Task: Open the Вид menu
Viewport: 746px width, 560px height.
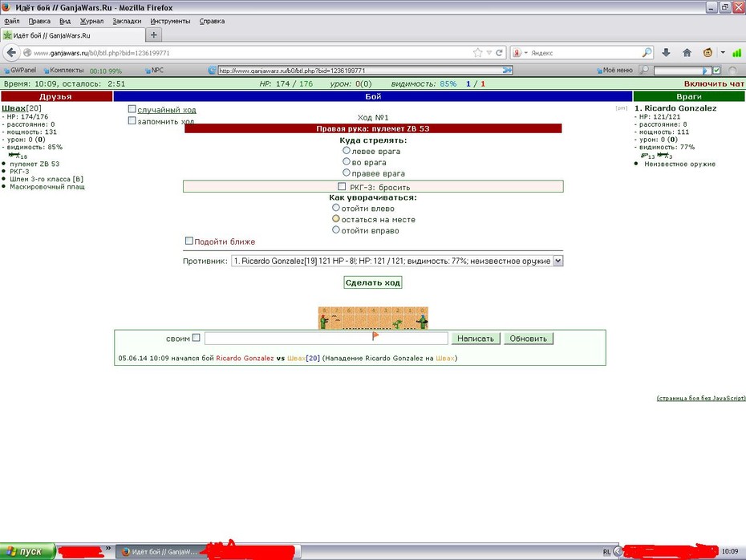Action: (x=65, y=21)
